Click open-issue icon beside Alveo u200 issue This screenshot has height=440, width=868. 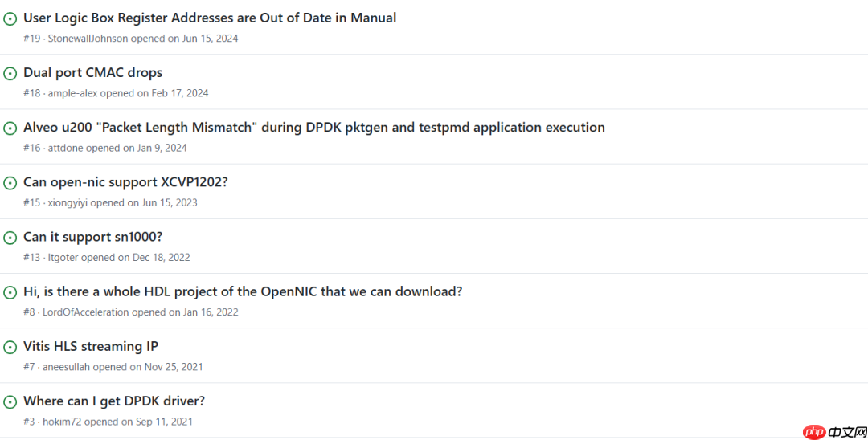10,128
